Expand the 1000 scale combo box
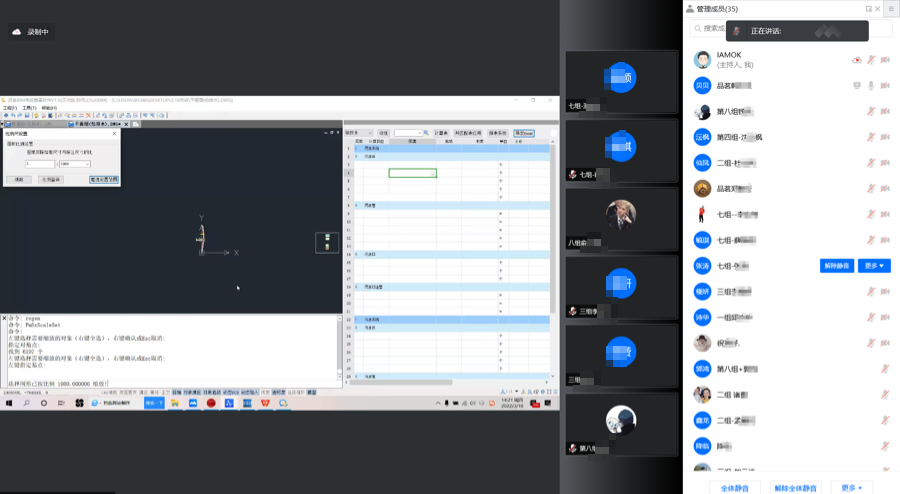900x494 pixels. point(87,164)
